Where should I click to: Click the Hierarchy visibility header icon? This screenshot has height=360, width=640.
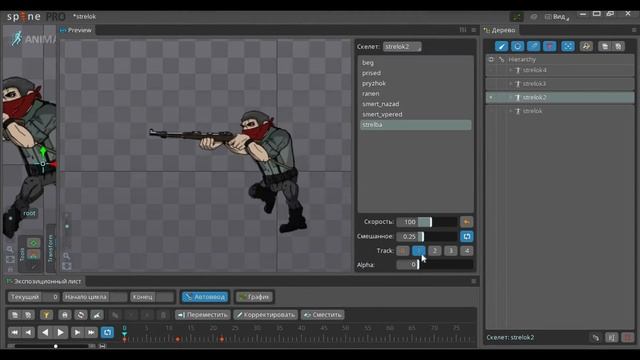click(491, 60)
